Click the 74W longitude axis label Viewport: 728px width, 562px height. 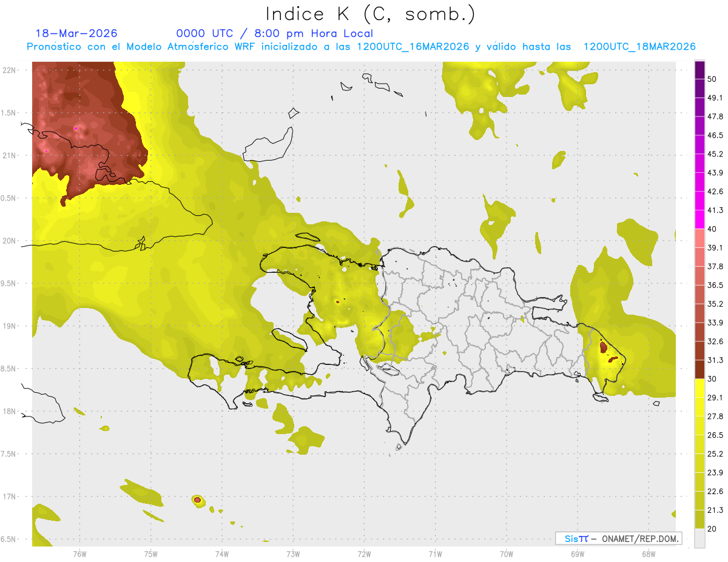pos(222,554)
